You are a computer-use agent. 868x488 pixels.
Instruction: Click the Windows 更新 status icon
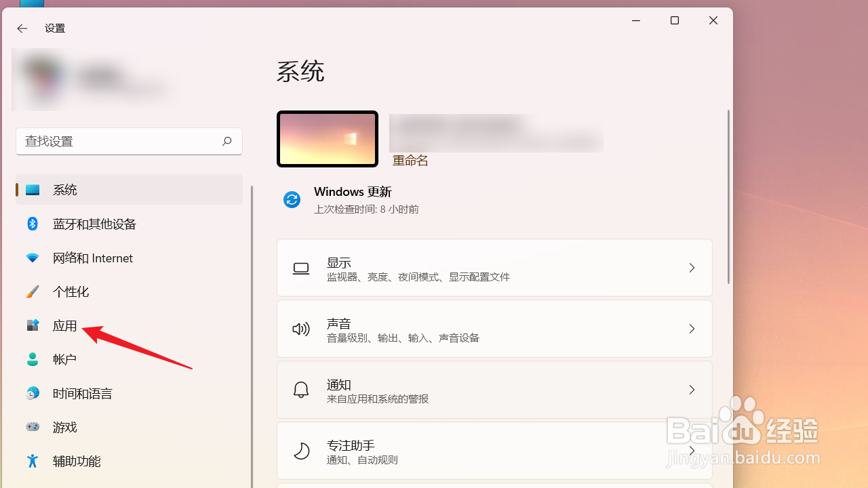tap(292, 199)
